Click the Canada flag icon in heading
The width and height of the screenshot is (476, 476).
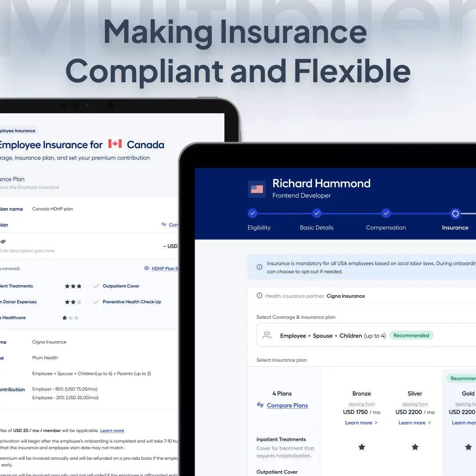click(115, 144)
